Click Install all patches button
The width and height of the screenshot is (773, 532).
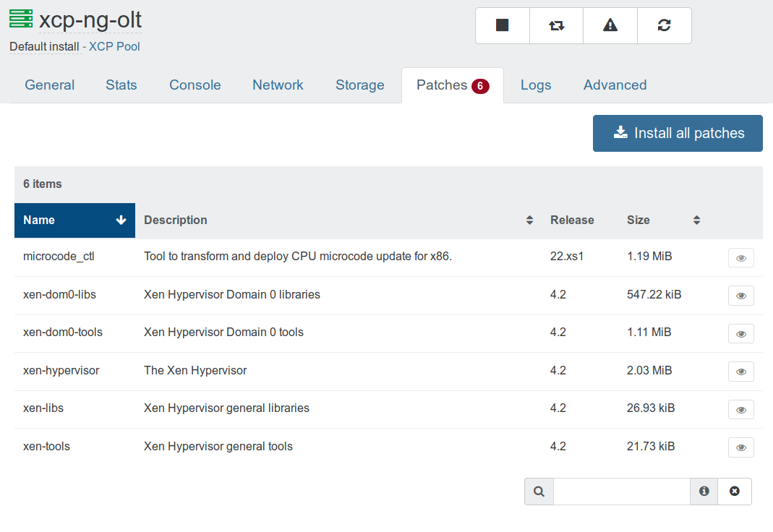click(678, 134)
